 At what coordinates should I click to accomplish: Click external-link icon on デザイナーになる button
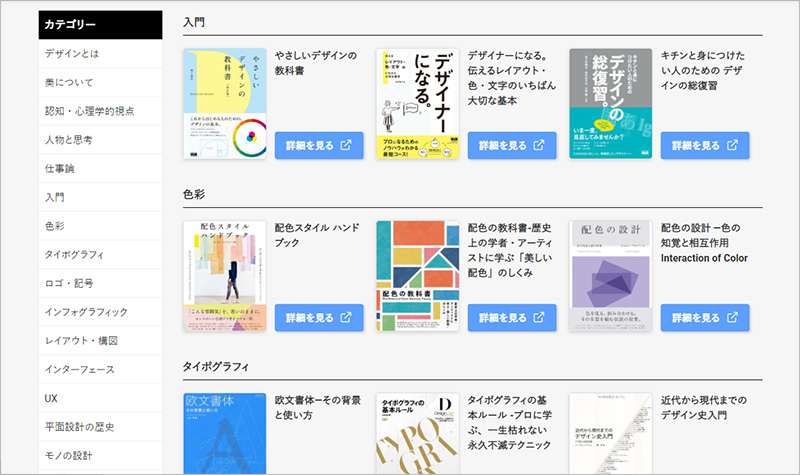click(539, 145)
